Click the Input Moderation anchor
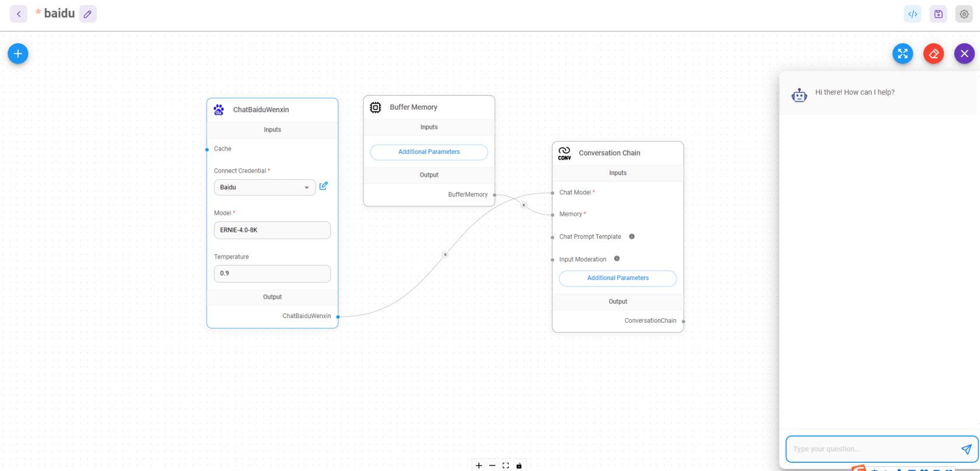 pyautogui.click(x=552, y=260)
